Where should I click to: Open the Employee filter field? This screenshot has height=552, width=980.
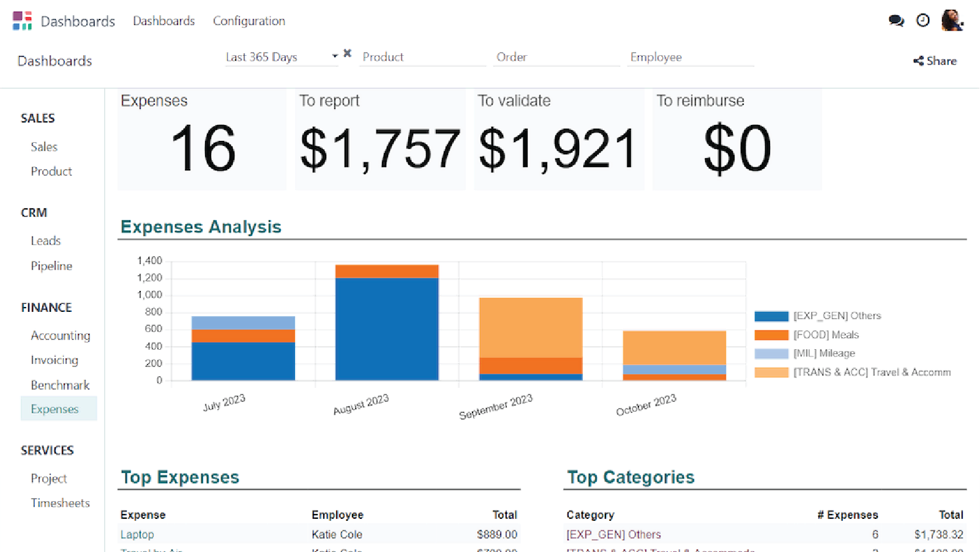click(x=690, y=57)
